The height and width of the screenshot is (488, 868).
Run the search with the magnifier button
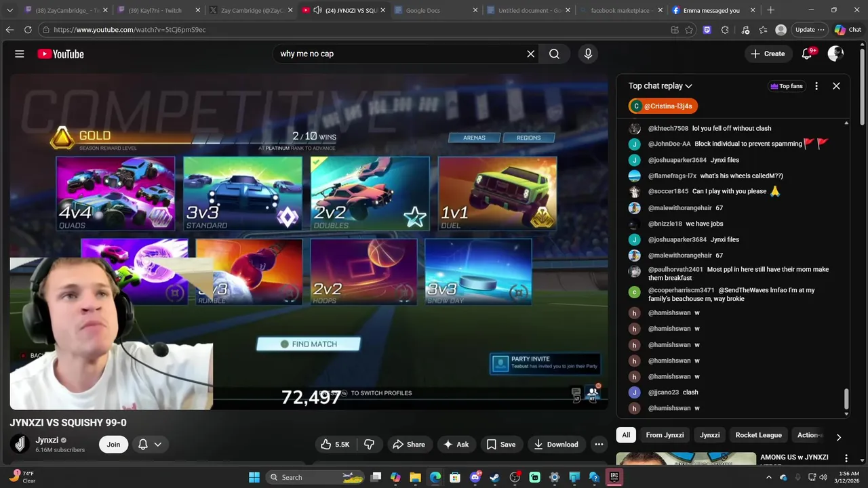pos(554,54)
